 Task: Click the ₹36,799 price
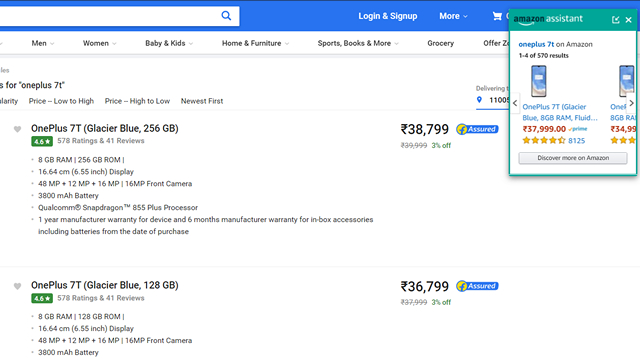[424, 286]
